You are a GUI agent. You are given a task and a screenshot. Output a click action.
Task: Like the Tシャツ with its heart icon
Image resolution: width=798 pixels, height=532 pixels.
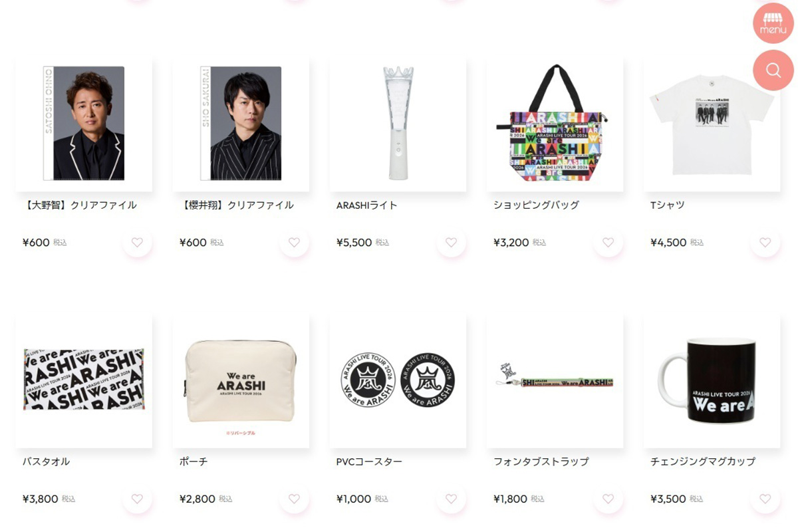[765, 243]
